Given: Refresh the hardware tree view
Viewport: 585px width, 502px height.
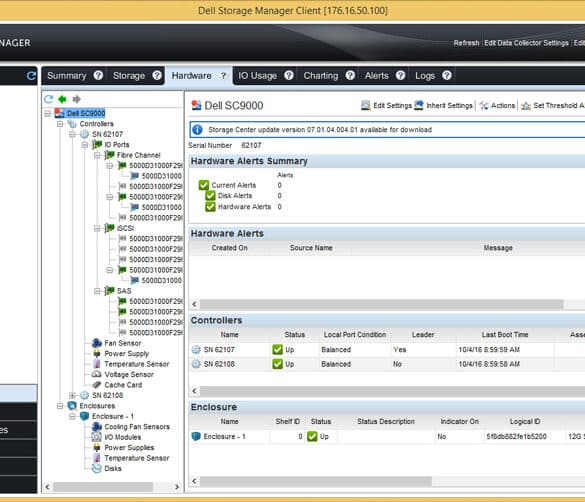Looking at the screenshot, I should click(49, 99).
